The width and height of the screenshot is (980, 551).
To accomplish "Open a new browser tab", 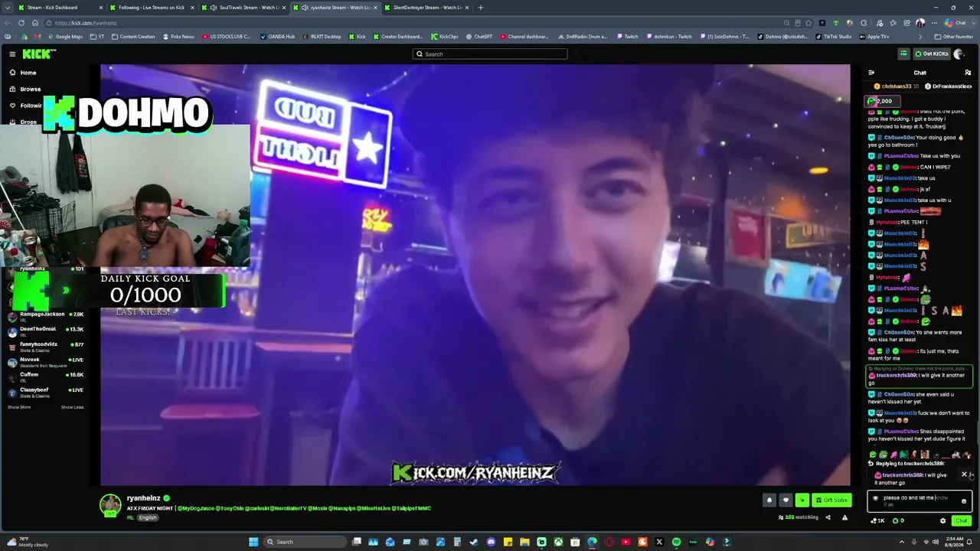I will click(480, 8).
